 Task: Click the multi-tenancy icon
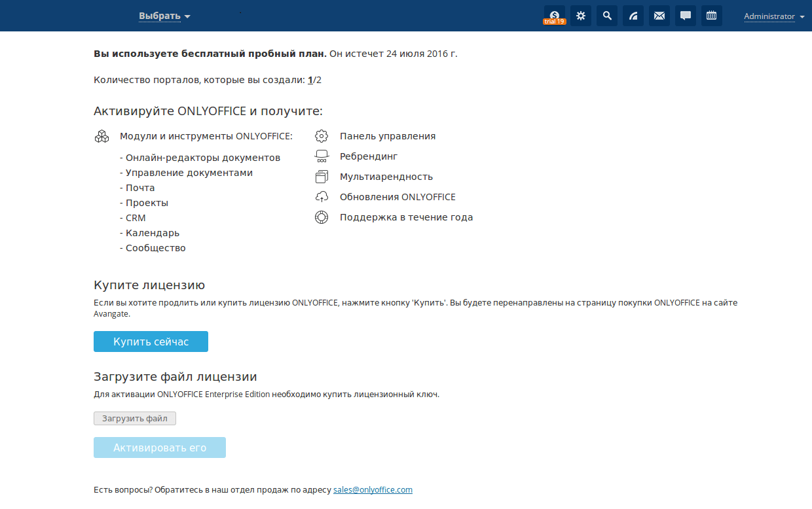click(321, 177)
